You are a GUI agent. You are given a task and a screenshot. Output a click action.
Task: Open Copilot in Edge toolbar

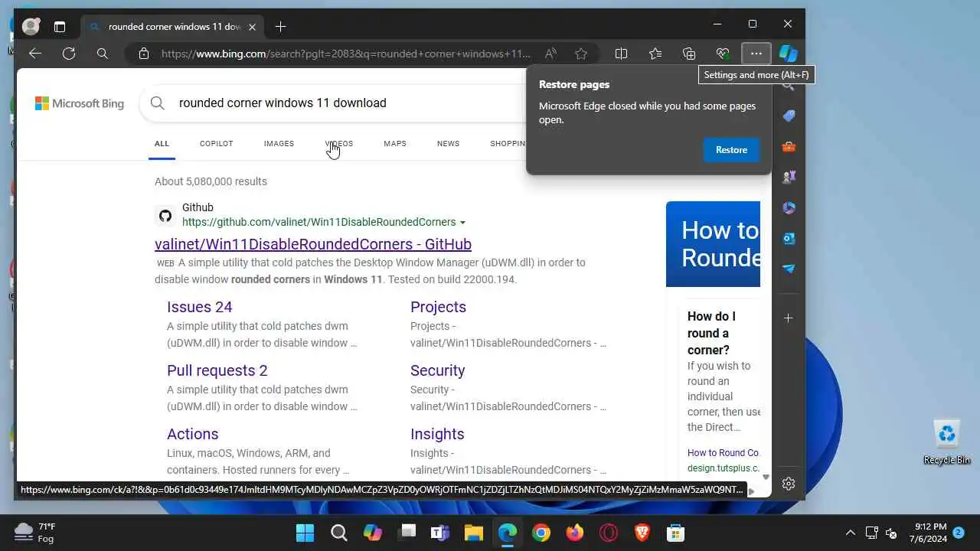pos(789,54)
